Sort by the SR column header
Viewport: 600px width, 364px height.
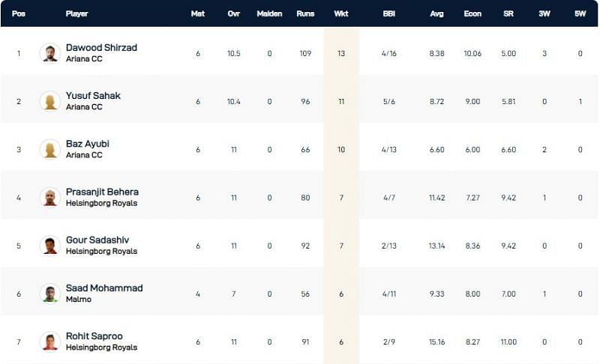pyautogui.click(x=508, y=13)
